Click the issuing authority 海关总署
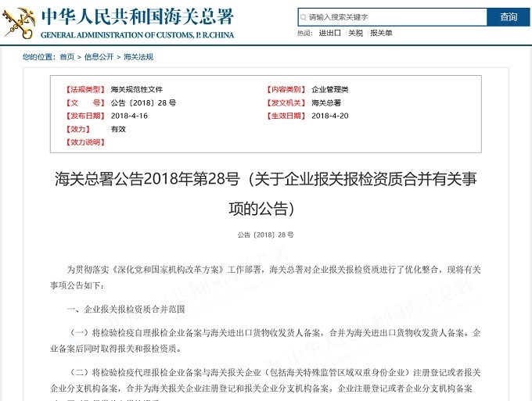Screen dimensions: 532x401 coord(326,102)
